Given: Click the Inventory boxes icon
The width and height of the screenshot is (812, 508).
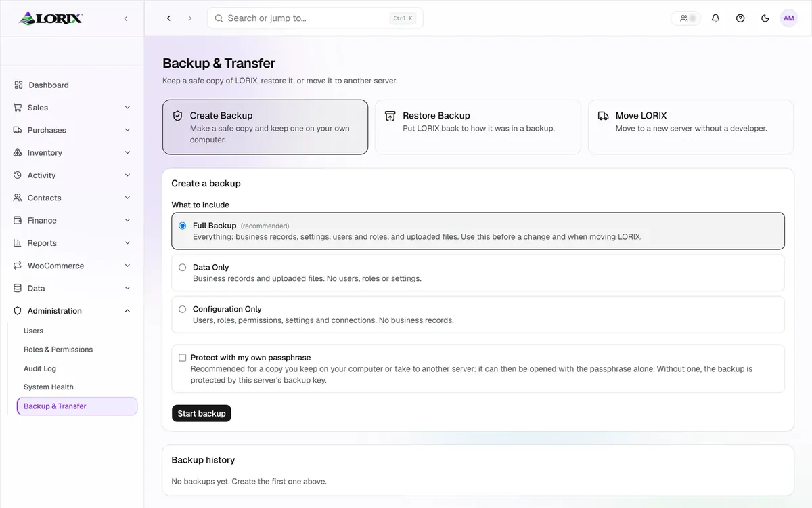Looking at the screenshot, I should (x=18, y=152).
